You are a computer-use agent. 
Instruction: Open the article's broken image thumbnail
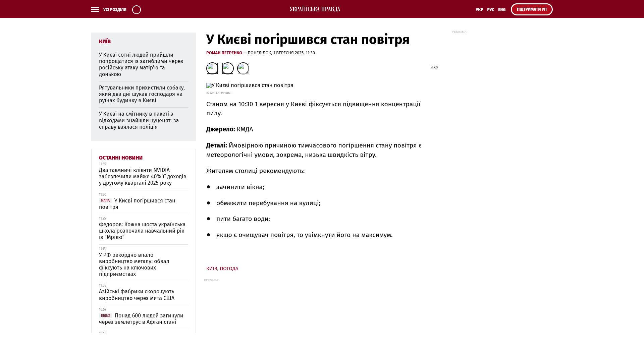click(209, 85)
